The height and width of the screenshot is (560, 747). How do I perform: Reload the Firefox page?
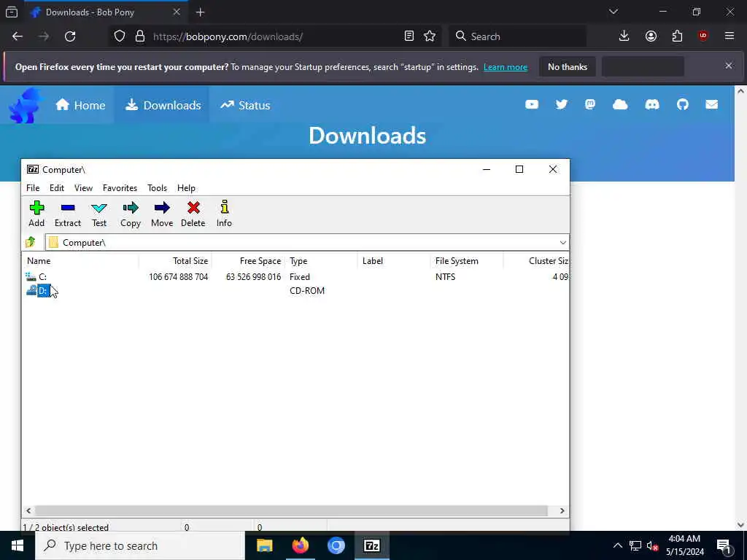pyautogui.click(x=70, y=36)
